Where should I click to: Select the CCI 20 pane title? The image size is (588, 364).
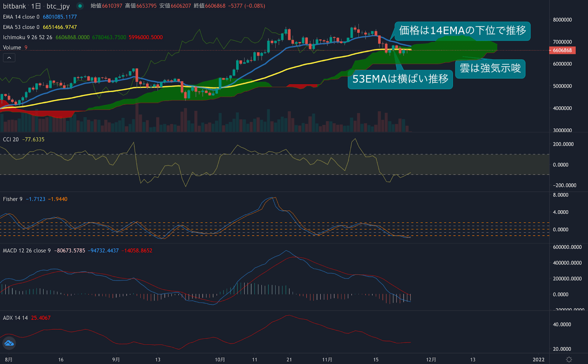(10, 139)
